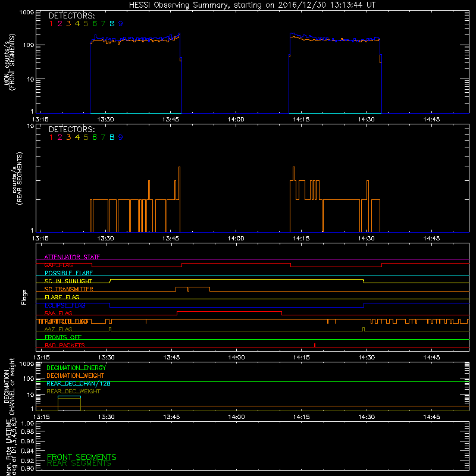Select the FLARE_FLAG label

pos(62,297)
